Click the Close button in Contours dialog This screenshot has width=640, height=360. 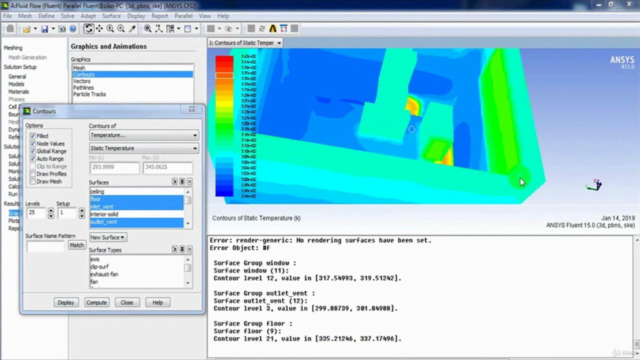point(127,302)
